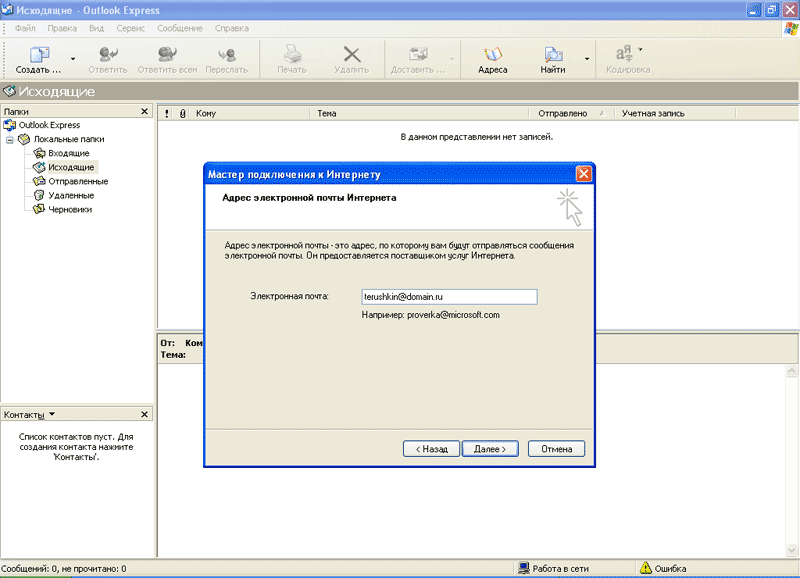The height and width of the screenshot is (578, 800).
Task: Click the Электронная почта address field
Action: pyautogui.click(x=449, y=297)
